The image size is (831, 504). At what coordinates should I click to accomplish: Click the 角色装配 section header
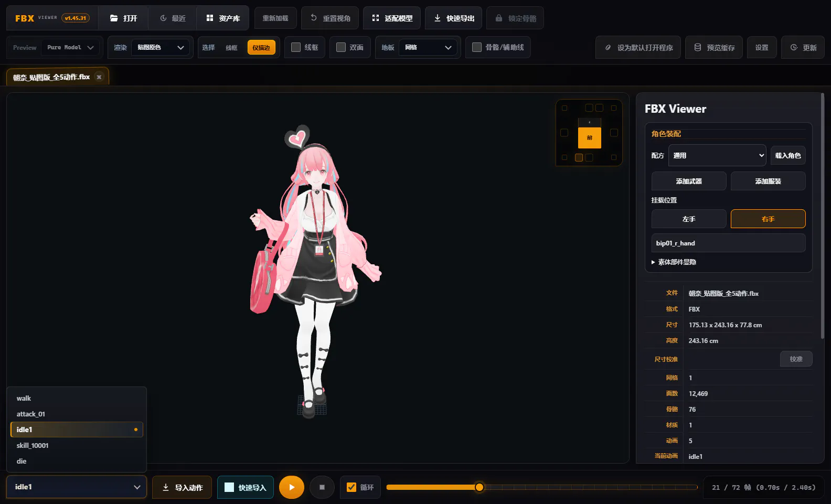coord(666,134)
